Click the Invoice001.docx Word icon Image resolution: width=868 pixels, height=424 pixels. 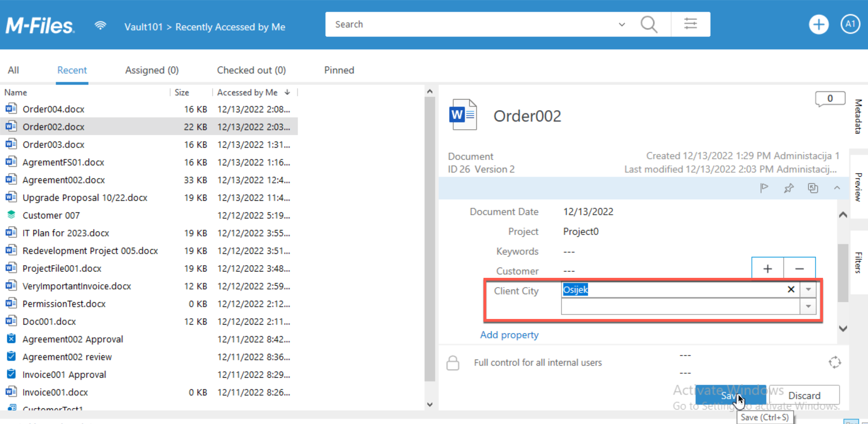pyautogui.click(x=11, y=392)
